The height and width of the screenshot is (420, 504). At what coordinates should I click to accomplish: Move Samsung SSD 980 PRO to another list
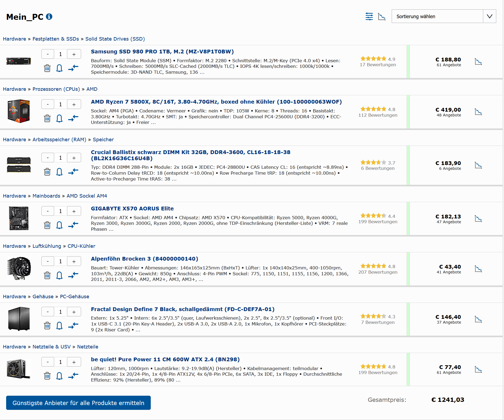tap(73, 68)
